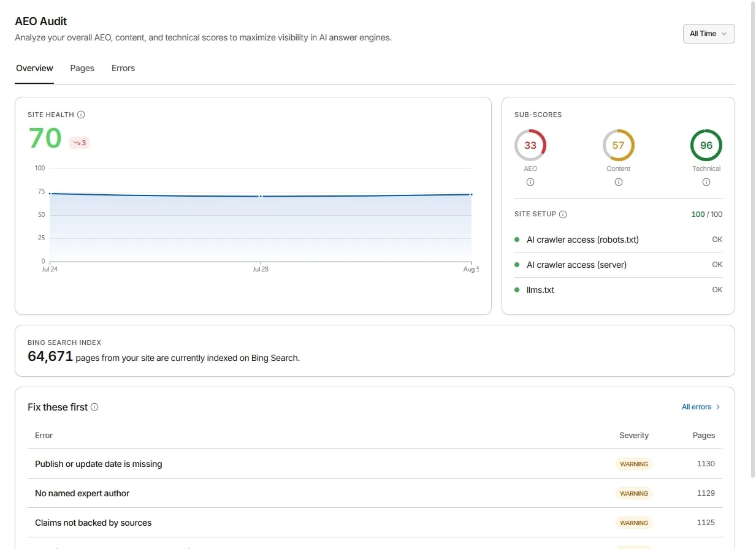Screen dimensions: 756x549
Task: Click the red score change badge showing 3
Action: tap(79, 143)
